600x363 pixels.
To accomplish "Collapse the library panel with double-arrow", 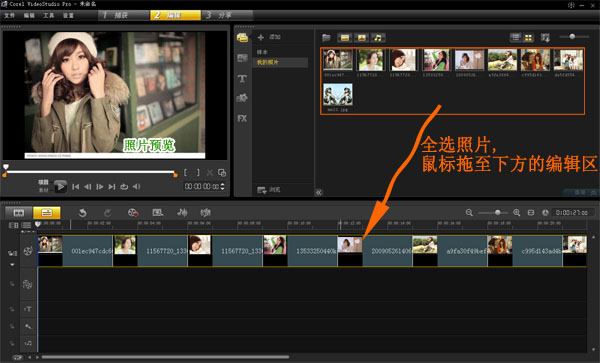I will (x=319, y=192).
